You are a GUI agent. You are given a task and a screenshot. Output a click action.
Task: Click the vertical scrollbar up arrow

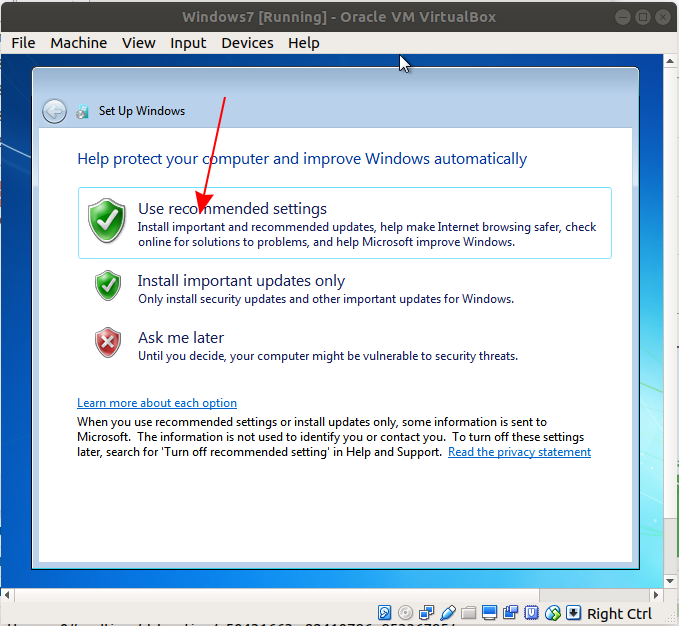point(670,61)
